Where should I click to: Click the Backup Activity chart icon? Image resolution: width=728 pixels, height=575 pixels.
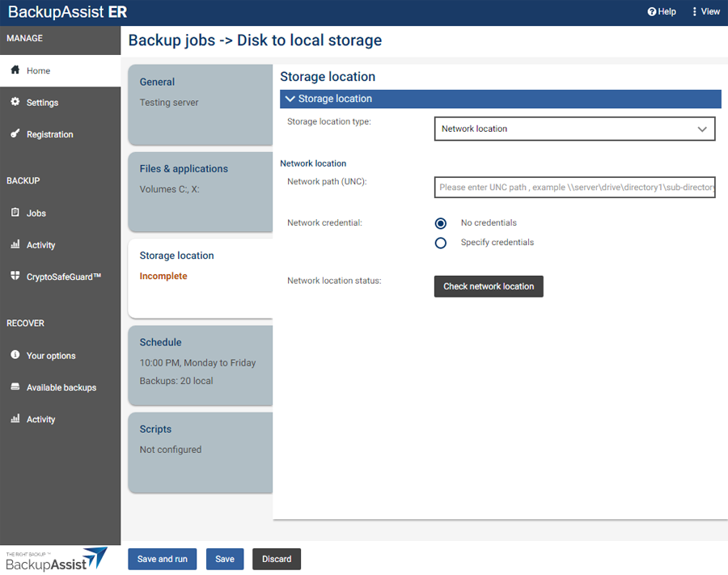[x=15, y=244]
